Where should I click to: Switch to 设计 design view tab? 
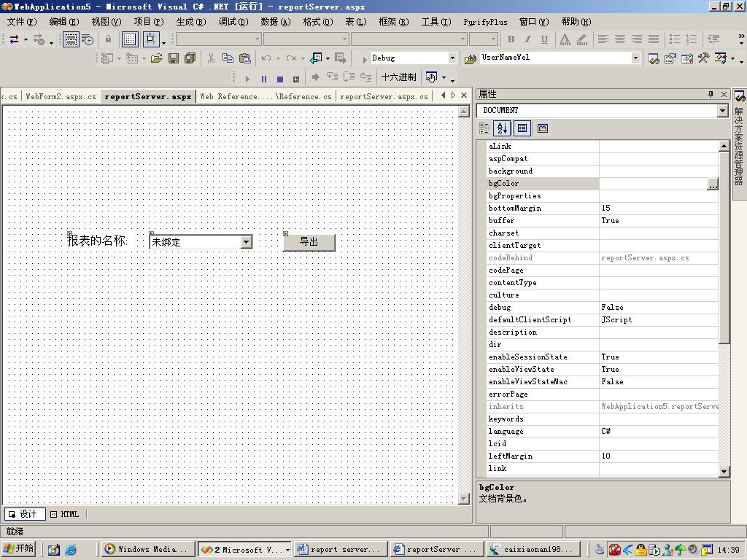pyautogui.click(x=25, y=514)
